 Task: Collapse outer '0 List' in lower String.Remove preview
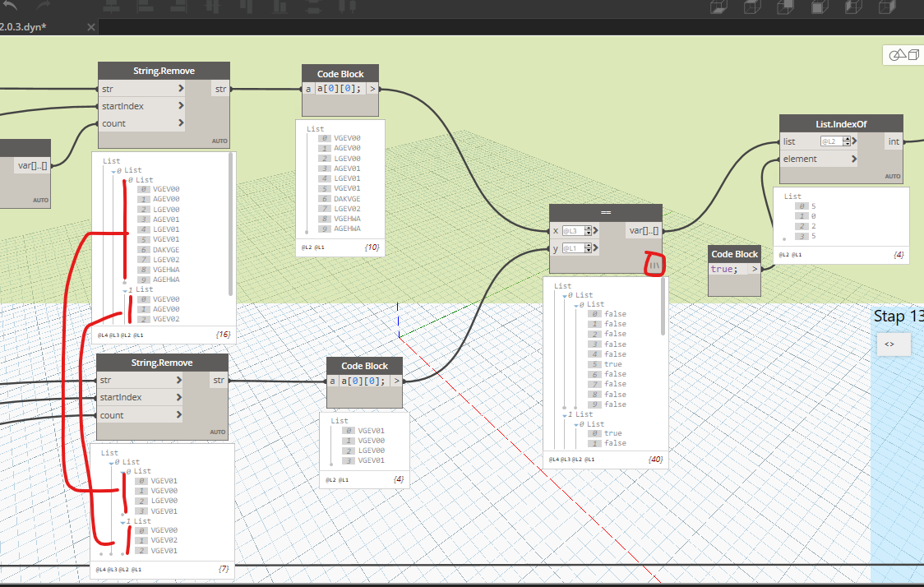(x=111, y=463)
